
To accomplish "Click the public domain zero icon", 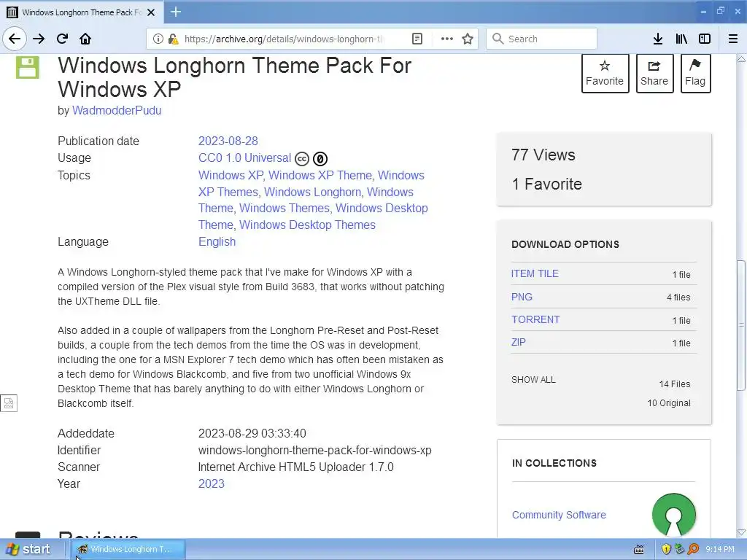I will (320, 158).
